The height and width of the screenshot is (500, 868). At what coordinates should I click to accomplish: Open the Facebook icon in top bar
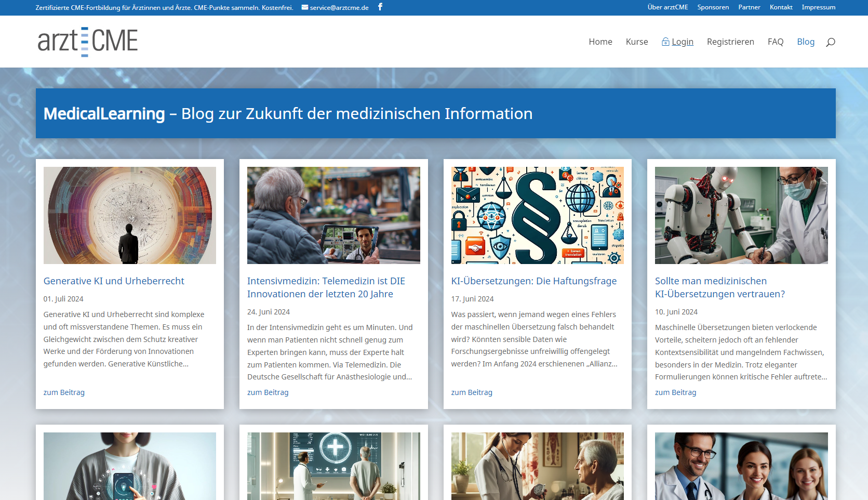pyautogui.click(x=380, y=7)
